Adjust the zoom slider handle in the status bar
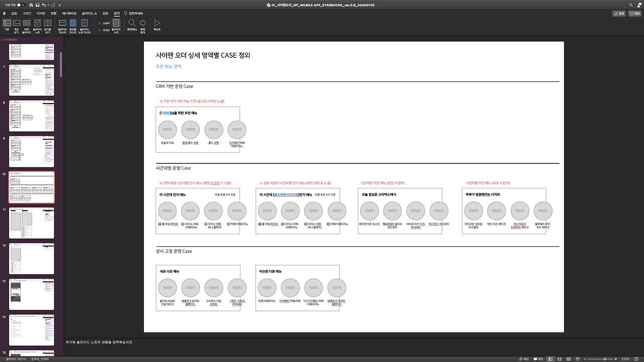The image size is (644, 362). point(604,359)
